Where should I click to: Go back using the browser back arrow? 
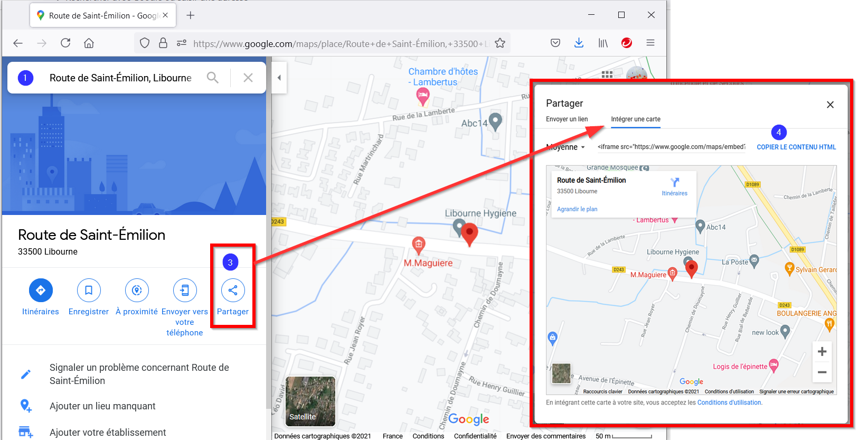(x=18, y=43)
